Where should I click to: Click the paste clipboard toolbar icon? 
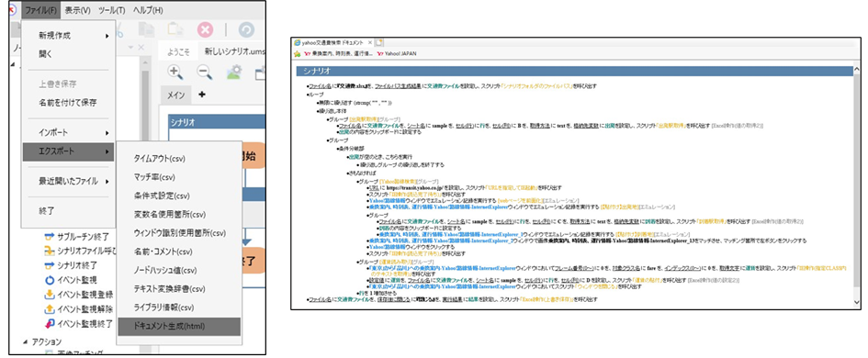tap(175, 30)
